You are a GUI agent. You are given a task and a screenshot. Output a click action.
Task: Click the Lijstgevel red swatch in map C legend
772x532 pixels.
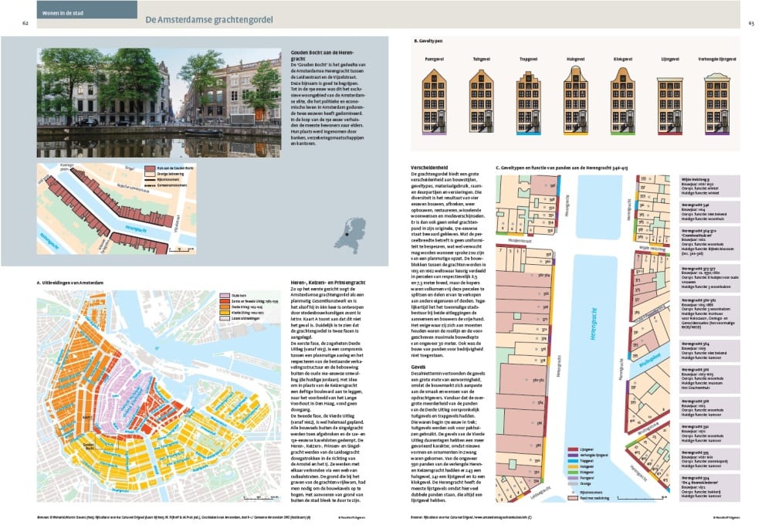pyautogui.click(x=573, y=449)
